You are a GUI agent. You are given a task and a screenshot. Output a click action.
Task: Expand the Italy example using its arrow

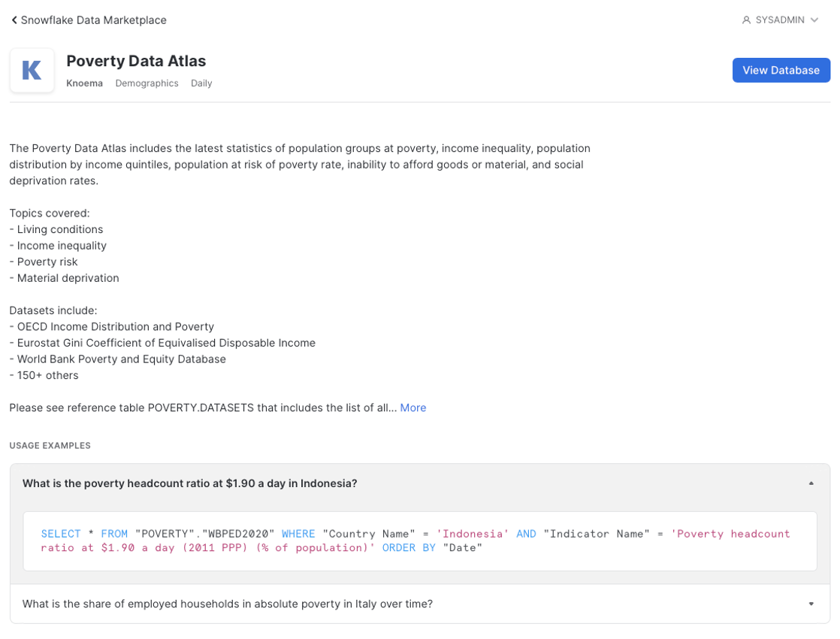click(x=811, y=604)
